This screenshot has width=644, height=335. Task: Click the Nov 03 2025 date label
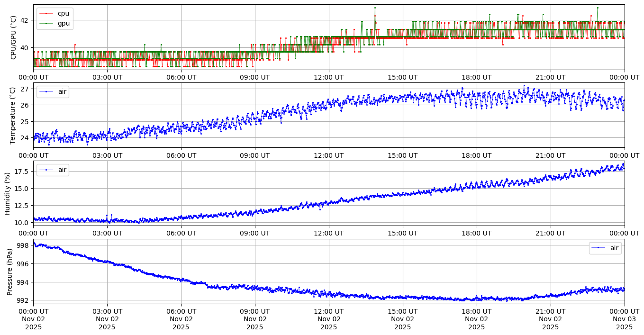pyautogui.click(x=624, y=319)
